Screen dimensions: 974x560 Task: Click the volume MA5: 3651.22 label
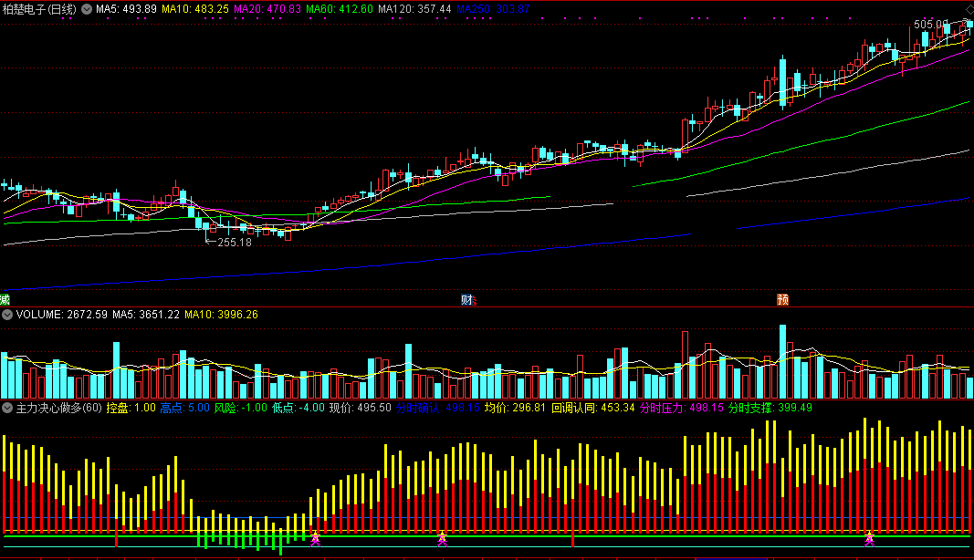(x=146, y=315)
